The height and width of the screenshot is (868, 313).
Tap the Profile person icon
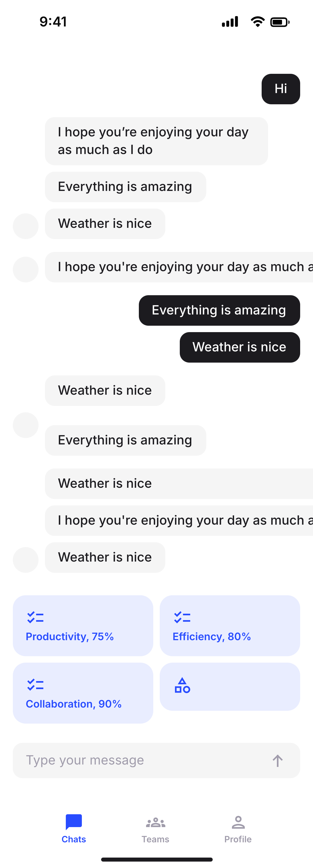(x=238, y=822)
